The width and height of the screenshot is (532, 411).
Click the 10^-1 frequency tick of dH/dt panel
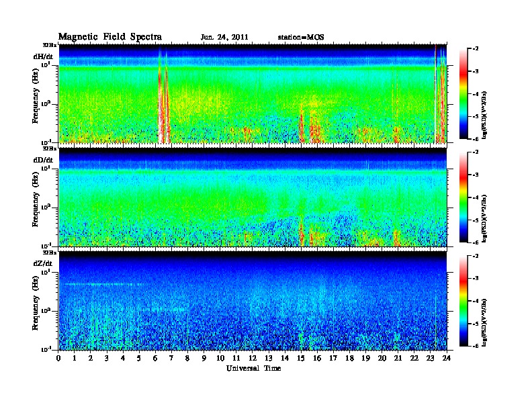tap(46, 142)
